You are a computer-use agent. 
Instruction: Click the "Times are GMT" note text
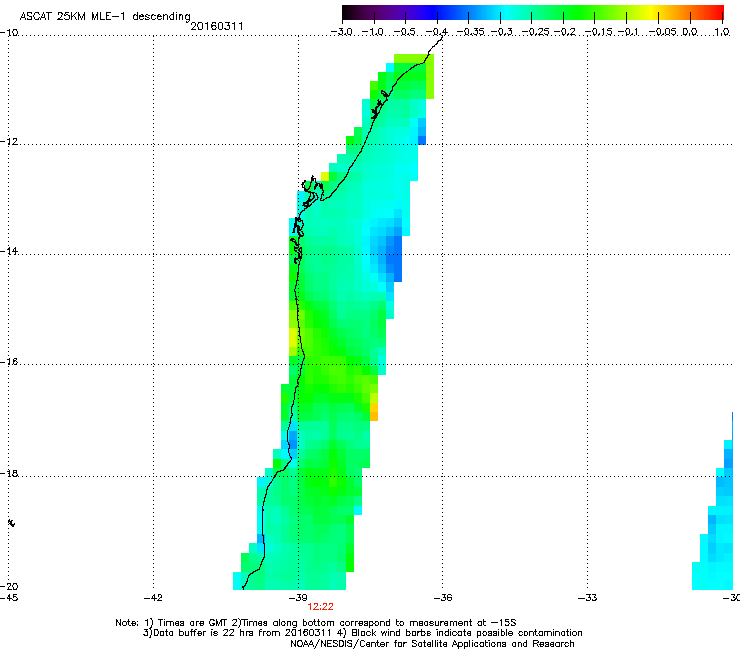tap(192, 623)
